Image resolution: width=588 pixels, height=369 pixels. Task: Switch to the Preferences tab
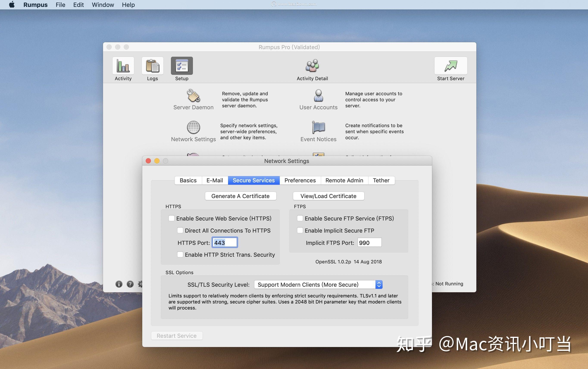300,180
